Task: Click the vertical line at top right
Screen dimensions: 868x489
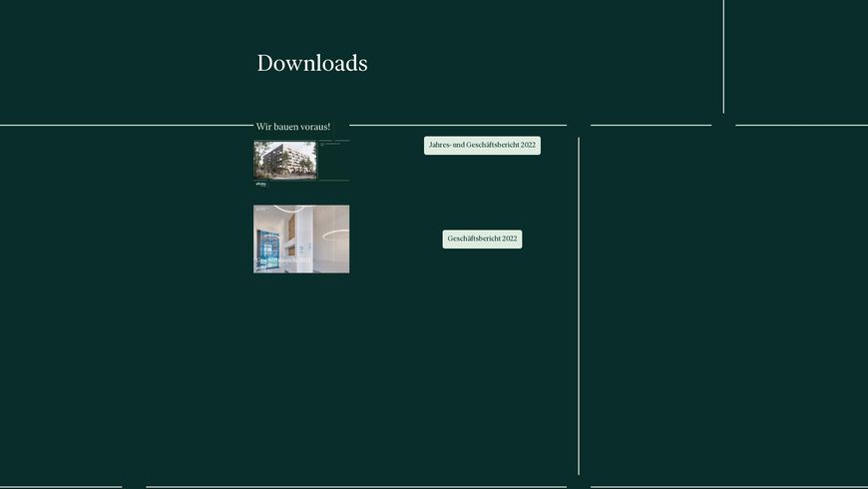Action: coord(723,55)
